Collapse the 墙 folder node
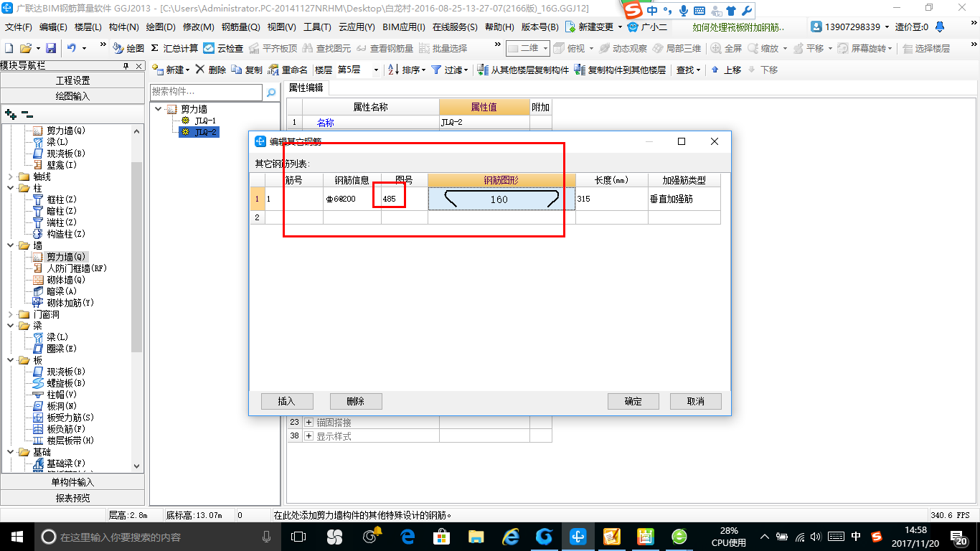The height and width of the screenshot is (551, 980). coord(9,245)
